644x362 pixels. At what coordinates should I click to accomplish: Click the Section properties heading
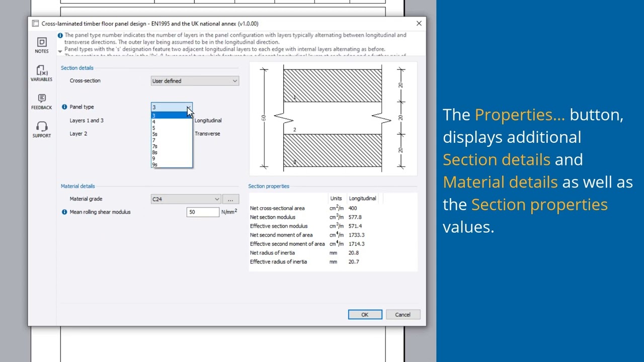pos(269,186)
